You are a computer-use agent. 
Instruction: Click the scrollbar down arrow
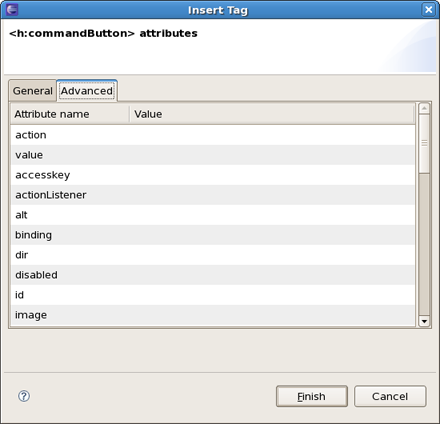(424, 321)
